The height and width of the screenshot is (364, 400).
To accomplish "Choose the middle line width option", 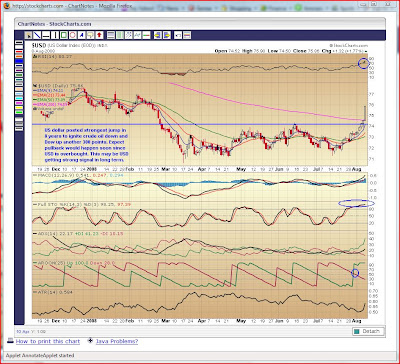I will (x=19, y=124).
